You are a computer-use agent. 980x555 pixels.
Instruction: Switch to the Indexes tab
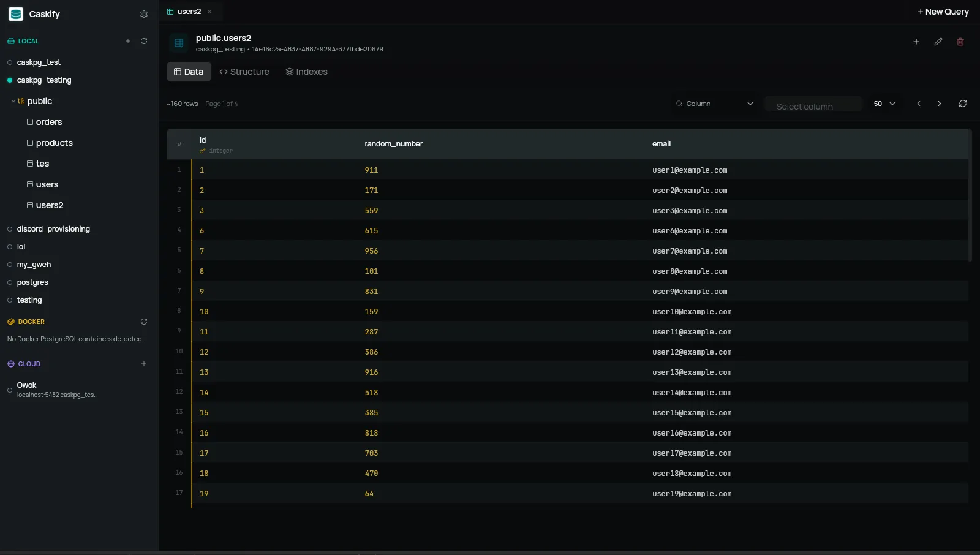(306, 72)
